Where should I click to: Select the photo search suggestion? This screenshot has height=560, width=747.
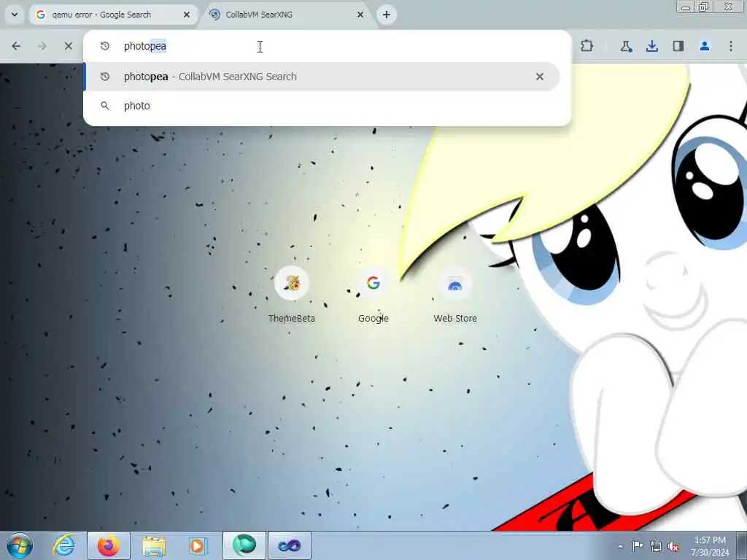coord(322,106)
